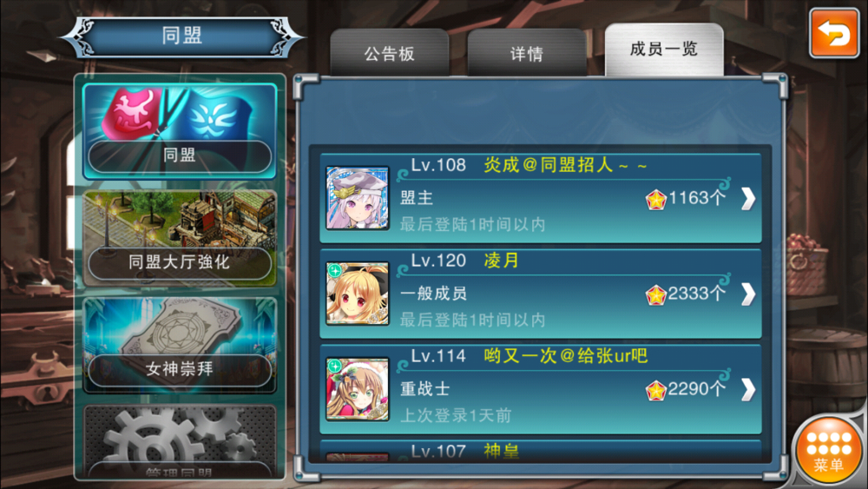Open 女神崇拜 tablet icon panel

click(180, 345)
